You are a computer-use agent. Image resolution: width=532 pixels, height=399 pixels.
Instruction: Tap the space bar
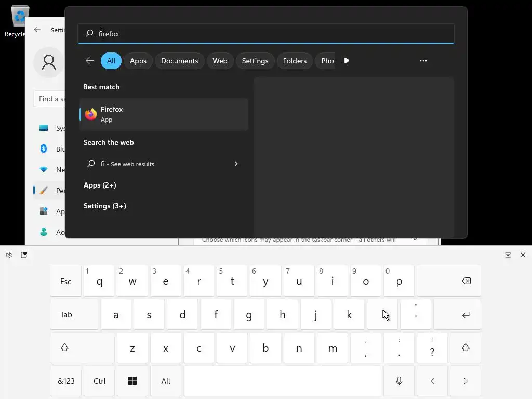tap(282, 381)
